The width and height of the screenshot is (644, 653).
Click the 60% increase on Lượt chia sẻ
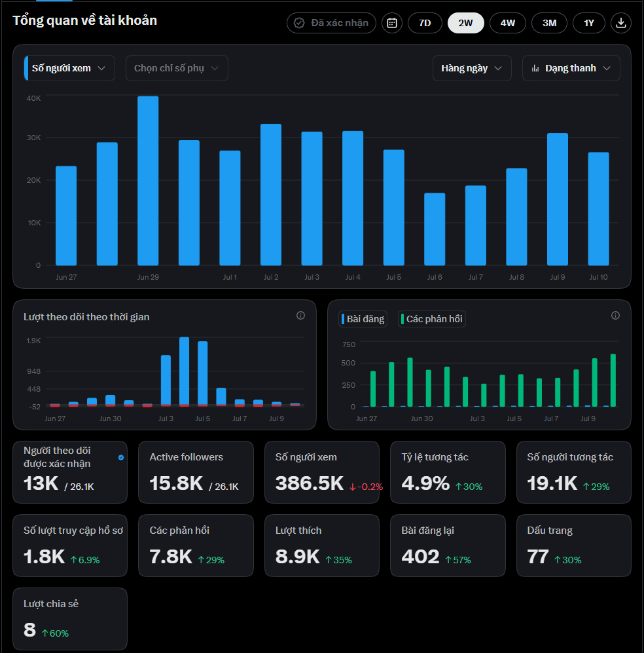point(55,633)
